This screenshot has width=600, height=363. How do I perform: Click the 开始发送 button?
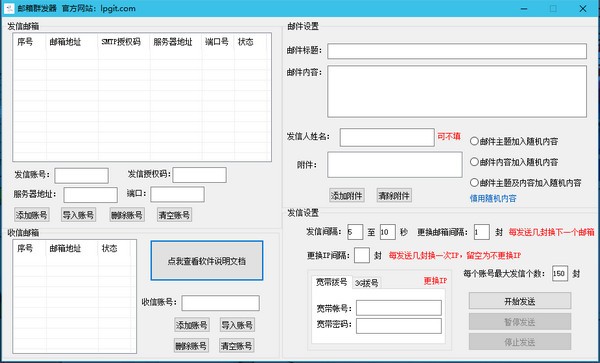coord(520,301)
